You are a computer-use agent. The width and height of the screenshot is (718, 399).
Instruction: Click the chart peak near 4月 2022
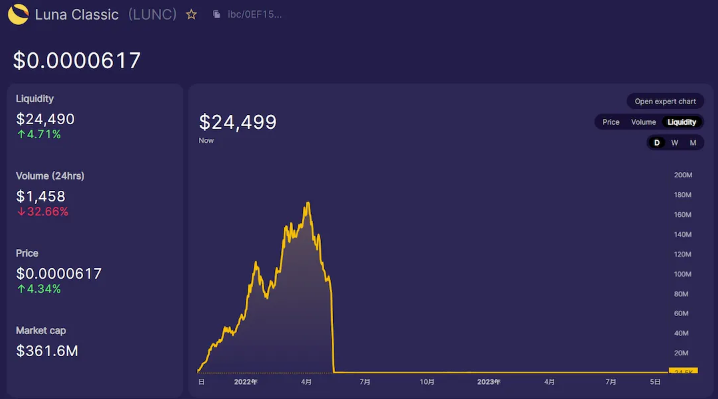[x=308, y=203]
